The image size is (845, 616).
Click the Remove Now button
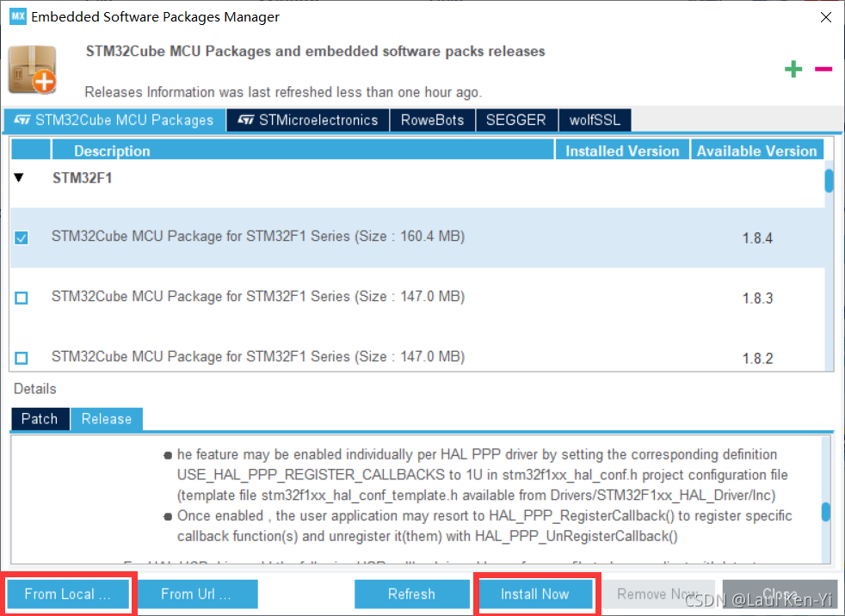point(658,594)
